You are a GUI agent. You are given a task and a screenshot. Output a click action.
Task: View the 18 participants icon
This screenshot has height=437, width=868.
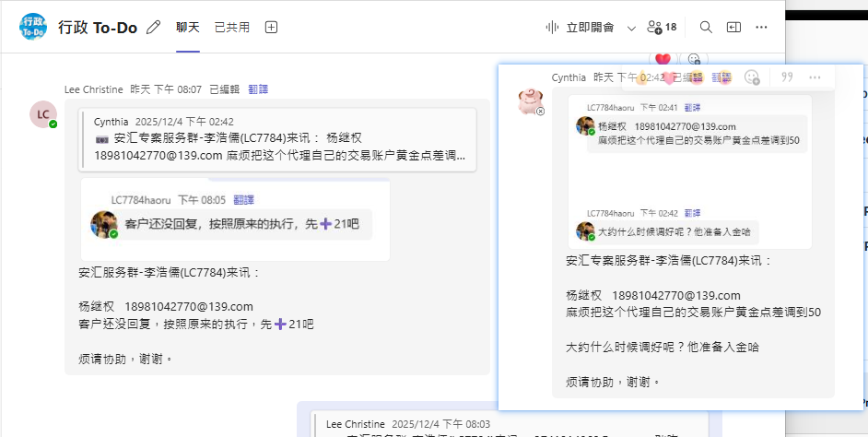tap(662, 27)
